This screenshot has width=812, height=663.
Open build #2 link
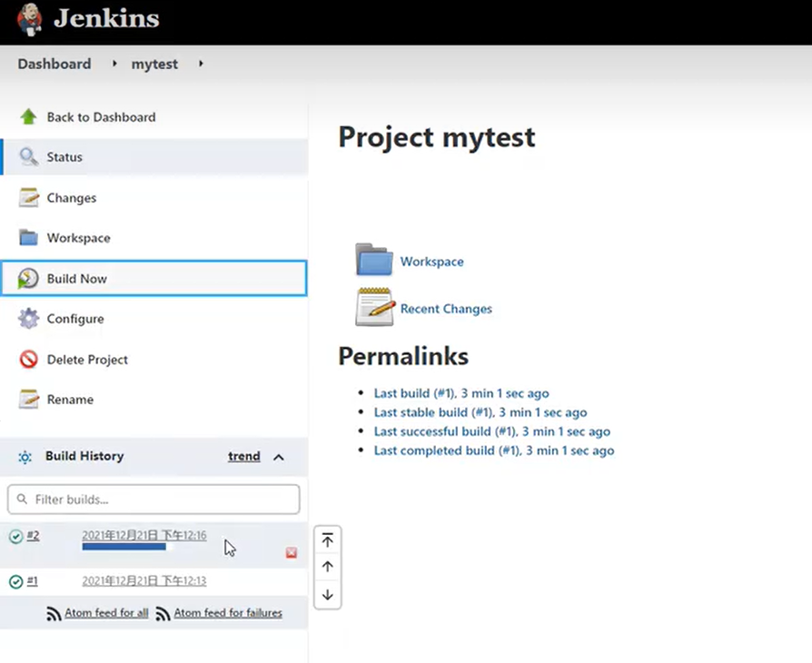click(x=33, y=535)
